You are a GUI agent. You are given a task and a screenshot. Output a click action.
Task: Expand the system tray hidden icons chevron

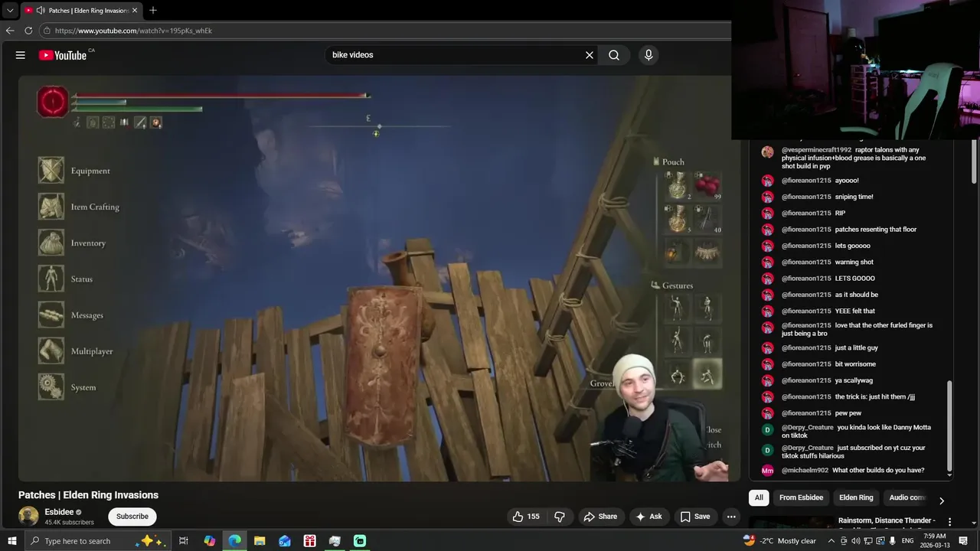(x=831, y=541)
